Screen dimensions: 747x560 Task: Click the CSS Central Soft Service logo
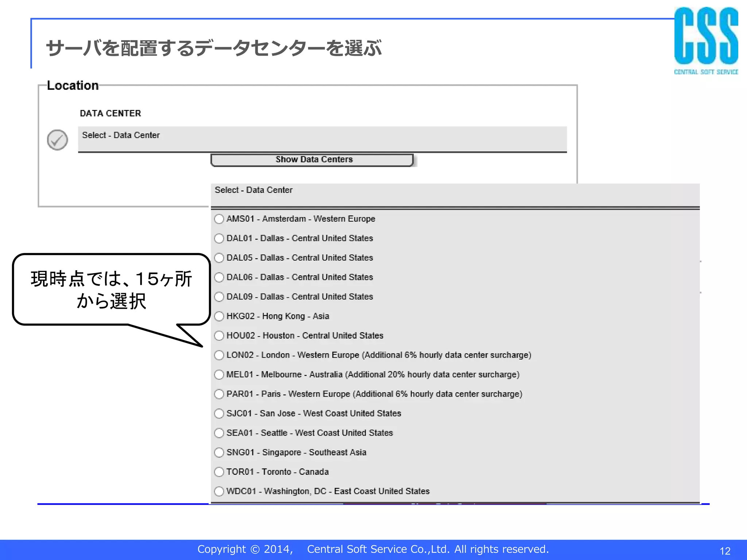click(x=706, y=41)
